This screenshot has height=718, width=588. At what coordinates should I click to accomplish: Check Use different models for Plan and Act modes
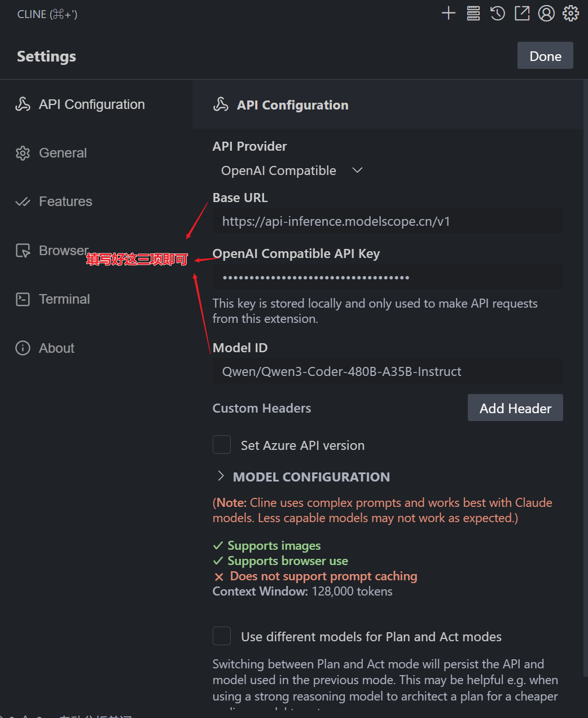coord(222,636)
